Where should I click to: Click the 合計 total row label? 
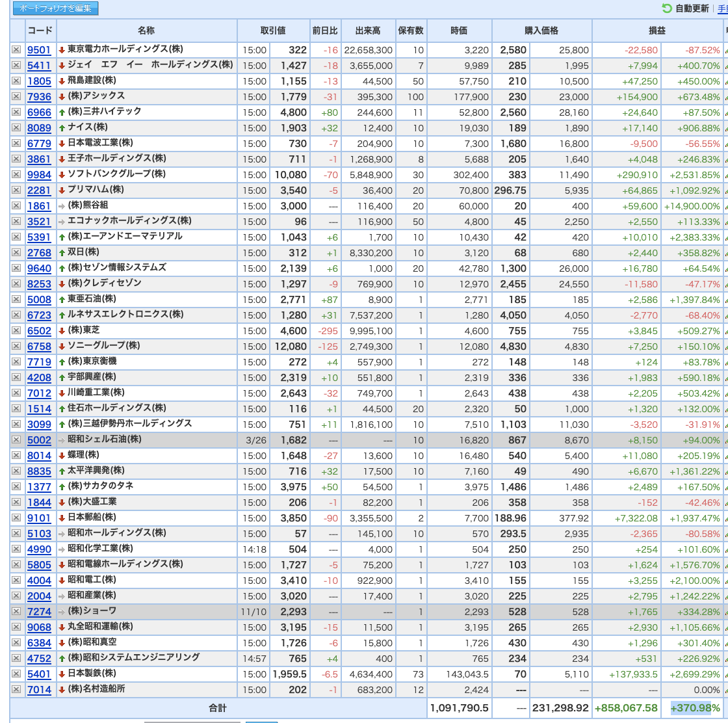218,708
